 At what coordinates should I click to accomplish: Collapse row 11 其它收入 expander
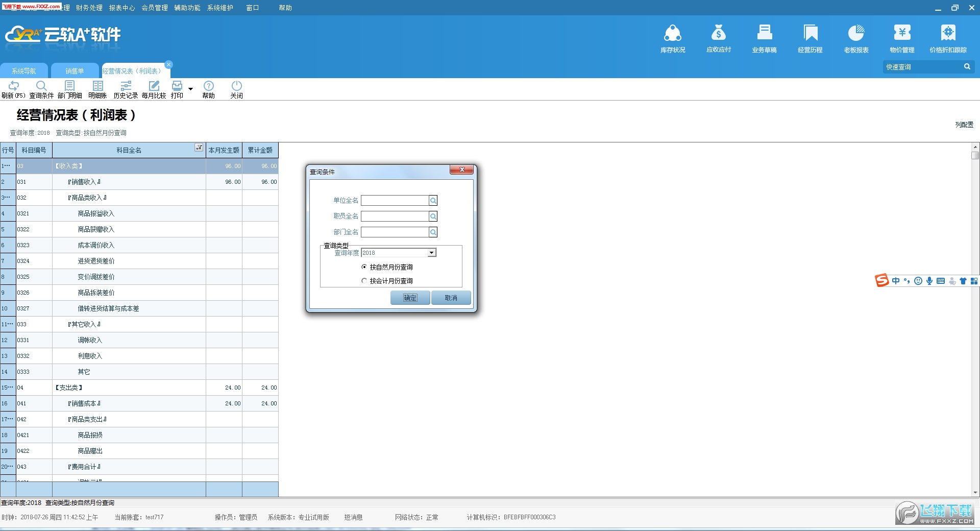click(x=7, y=324)
